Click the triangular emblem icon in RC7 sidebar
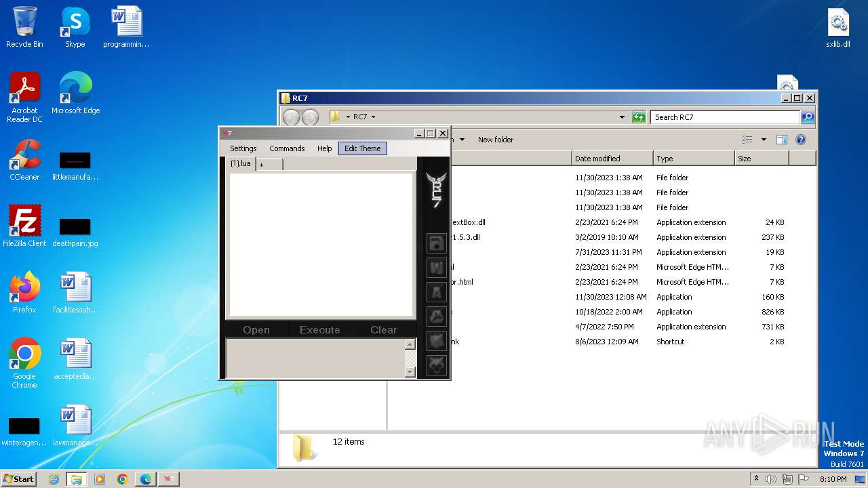The height and width of the screenshot is (488, 868). point(436,317)
